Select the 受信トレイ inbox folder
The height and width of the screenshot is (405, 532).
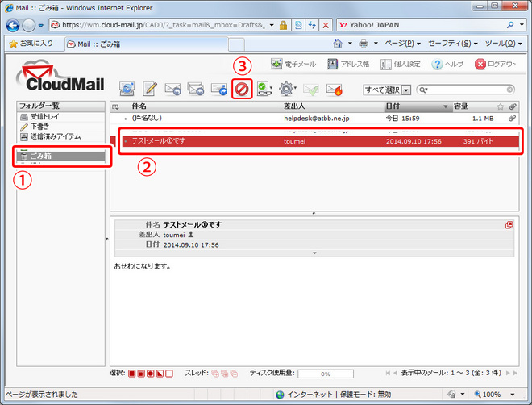(x=46, y=117)
